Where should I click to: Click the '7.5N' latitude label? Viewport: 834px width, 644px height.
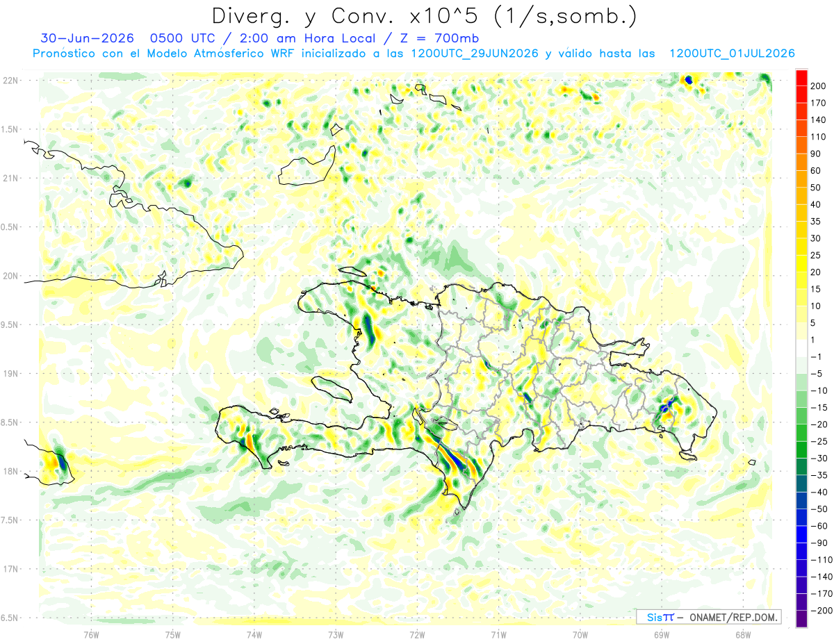click(10, 520)
